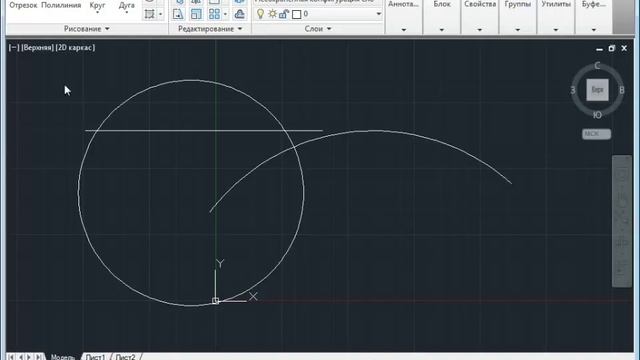Click the stretch icon in Редактирование panel
The height and width of the screenshot is (360, 640).
click(178, 14)
